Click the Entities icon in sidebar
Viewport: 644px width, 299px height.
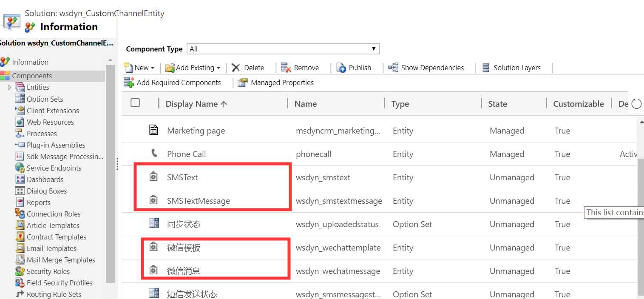click(20, 87)
